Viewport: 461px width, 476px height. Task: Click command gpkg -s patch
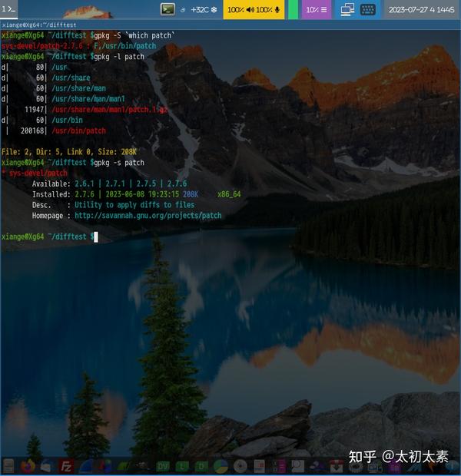click(119, 163)
